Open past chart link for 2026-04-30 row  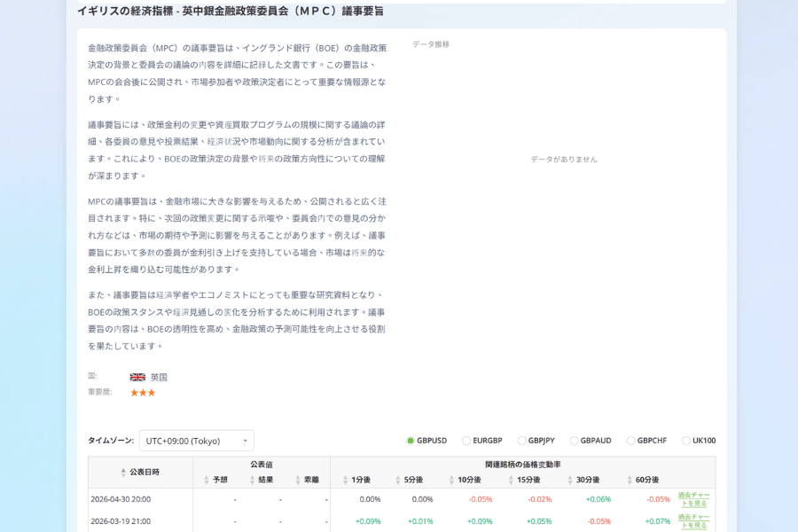click(x=693, y=499)
